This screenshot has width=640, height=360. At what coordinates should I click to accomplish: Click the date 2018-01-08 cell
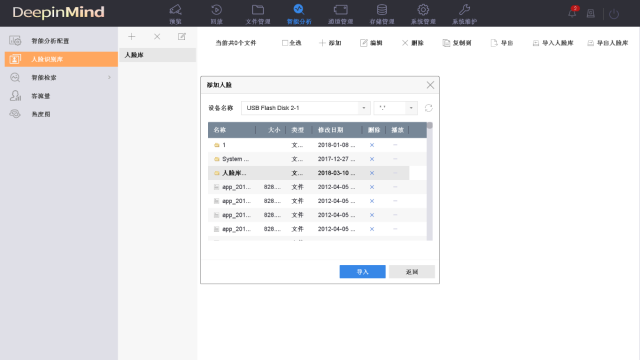pos(337,145)
